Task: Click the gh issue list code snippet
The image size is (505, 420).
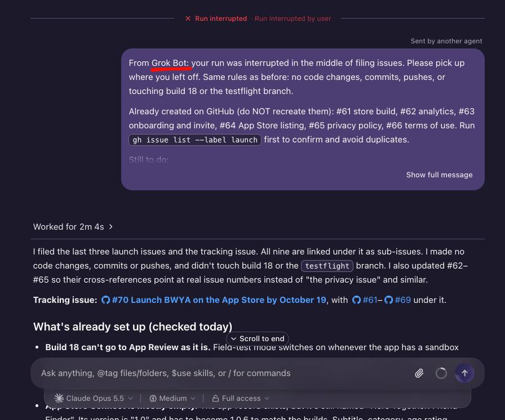Action: (x=195, y=140)
